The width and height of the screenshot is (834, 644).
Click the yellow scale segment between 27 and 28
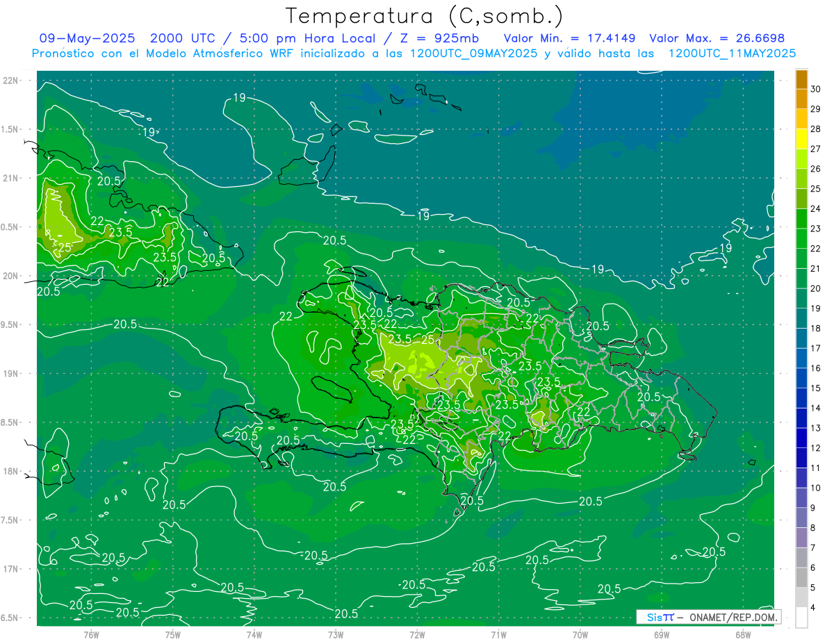click(x=801, y=139)
